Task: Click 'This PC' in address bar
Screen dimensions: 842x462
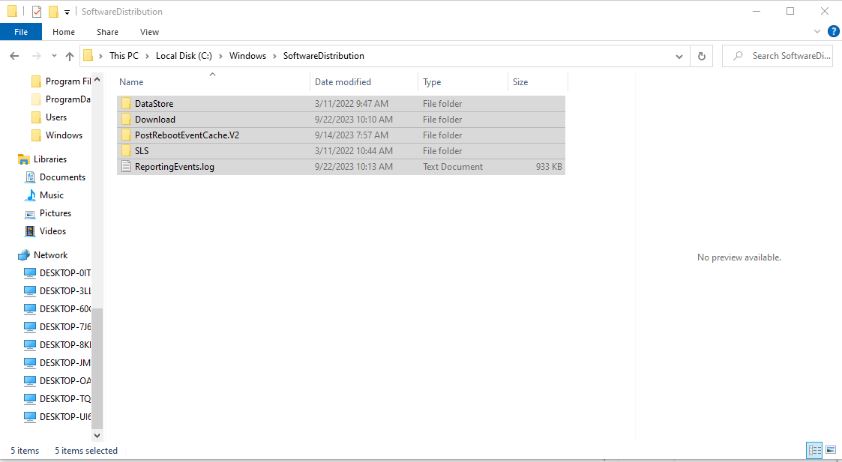Action: [x=124, y=55]
